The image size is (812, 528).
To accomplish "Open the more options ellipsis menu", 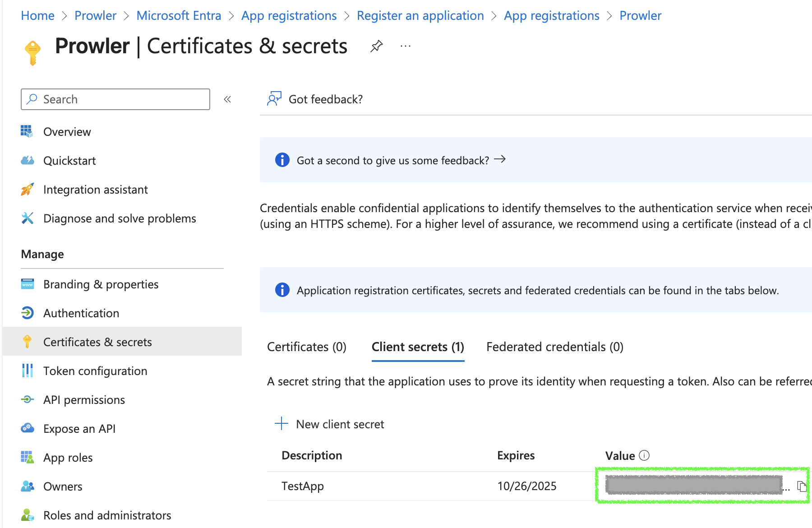I will [406, 46].
